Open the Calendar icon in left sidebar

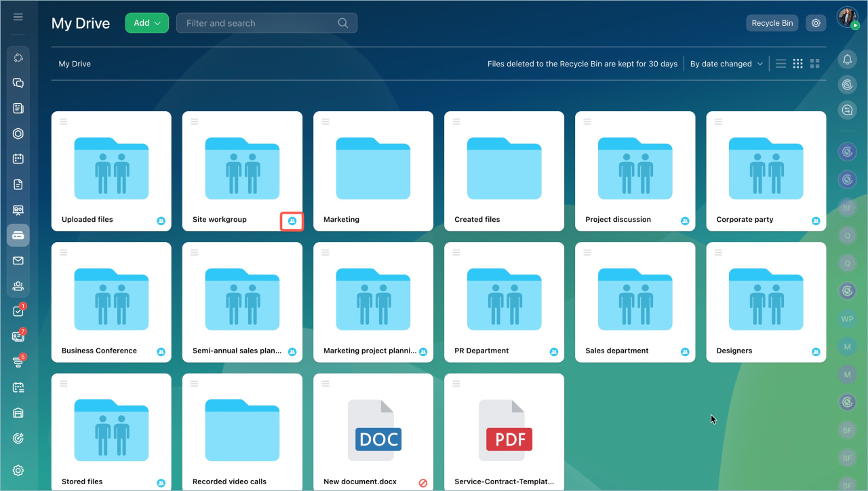click(x=18, y=159)
